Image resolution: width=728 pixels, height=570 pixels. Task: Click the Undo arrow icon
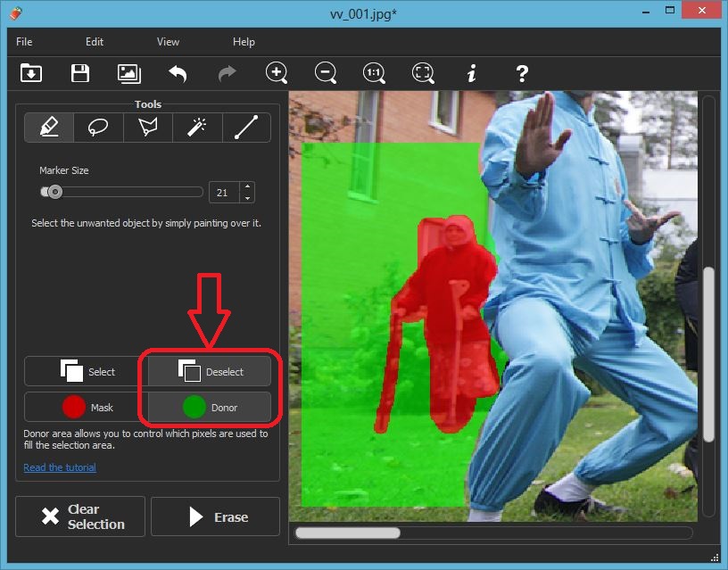pyautogui.click(x=178, y=73)
